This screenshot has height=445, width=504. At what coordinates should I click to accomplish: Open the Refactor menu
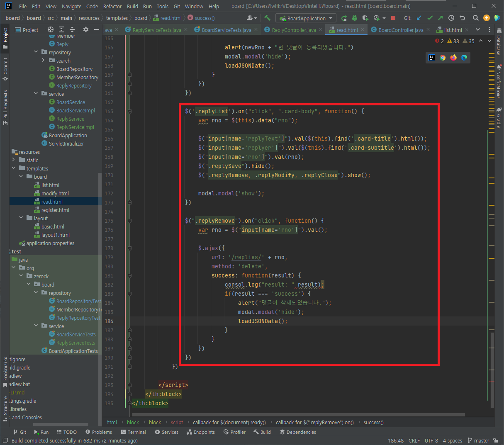pyautogui.click(x=112, y=6)
